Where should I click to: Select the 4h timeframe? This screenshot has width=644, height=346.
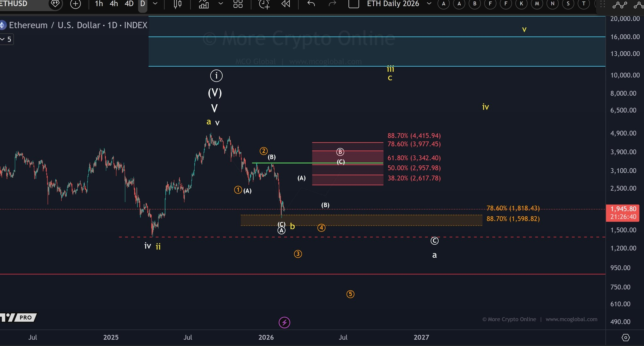[x=114, y=4]
